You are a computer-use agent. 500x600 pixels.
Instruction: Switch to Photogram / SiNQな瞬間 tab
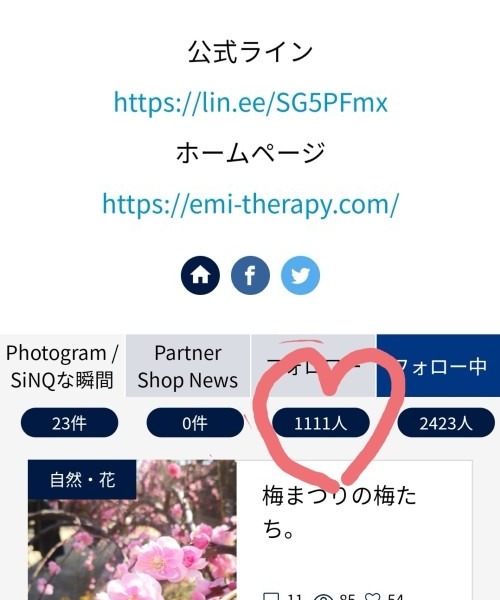click(62, 366)
